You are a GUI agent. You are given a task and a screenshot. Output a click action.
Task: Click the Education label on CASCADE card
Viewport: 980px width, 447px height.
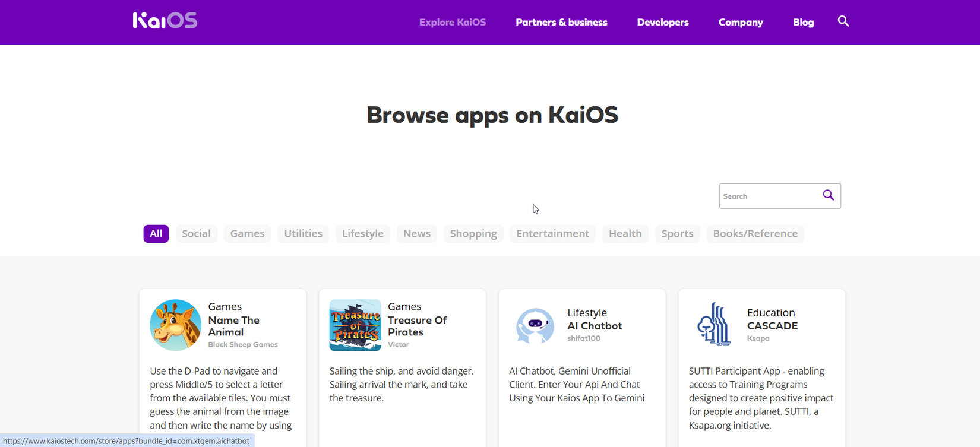[771, 313]
